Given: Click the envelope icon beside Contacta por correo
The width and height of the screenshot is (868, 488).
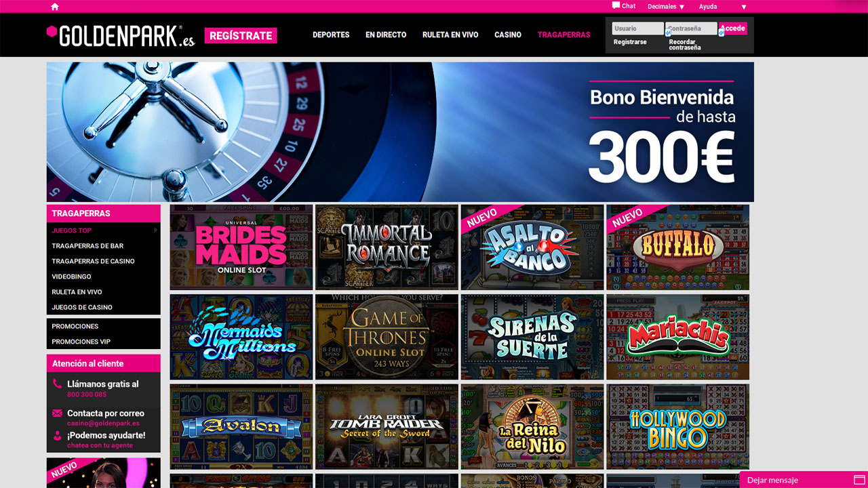Looking at the screenshot, I should click(57, 413).
